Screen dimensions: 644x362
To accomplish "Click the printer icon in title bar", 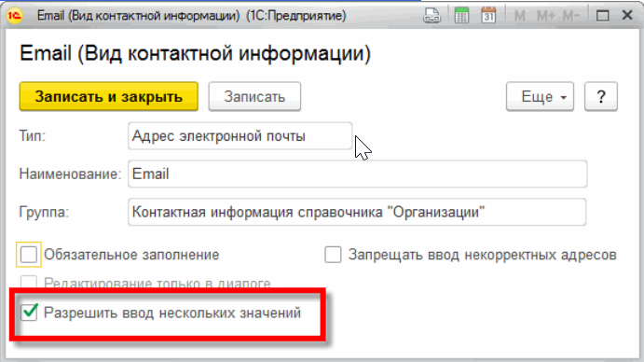I will click(432, 16).
